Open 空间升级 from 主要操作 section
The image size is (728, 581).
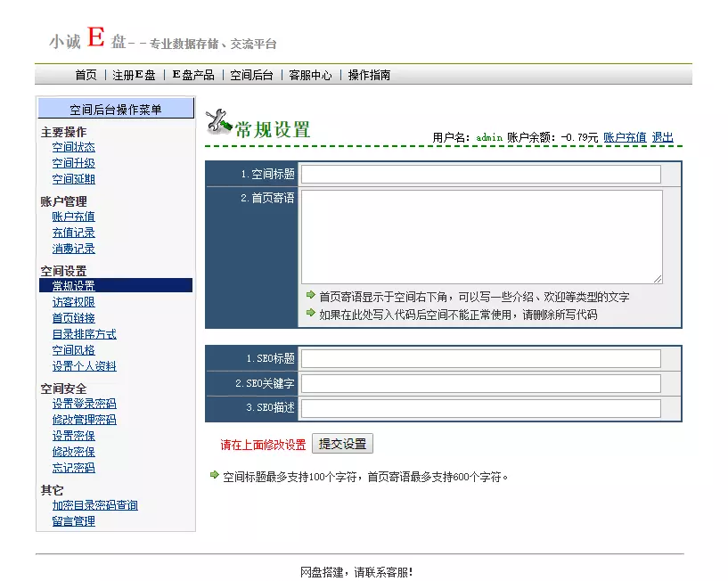(73, 163)
